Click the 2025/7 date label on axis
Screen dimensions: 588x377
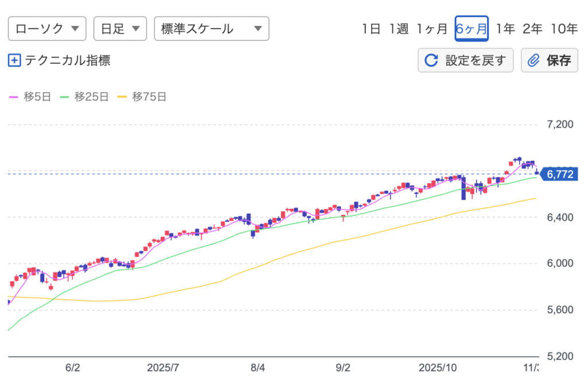point(164,367)
